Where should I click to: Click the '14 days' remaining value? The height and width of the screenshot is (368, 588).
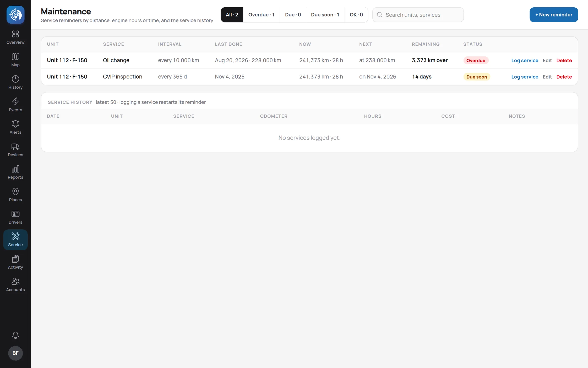(422, 77)
